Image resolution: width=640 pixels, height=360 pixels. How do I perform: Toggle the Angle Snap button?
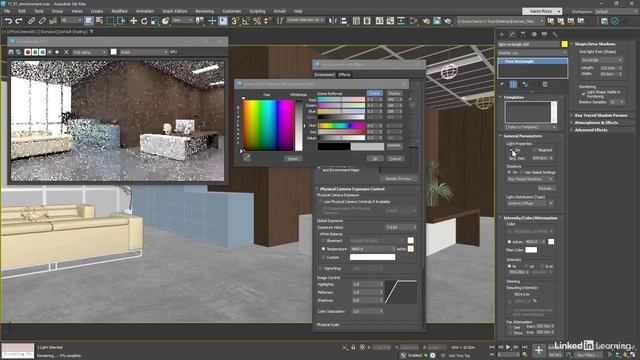246,21
